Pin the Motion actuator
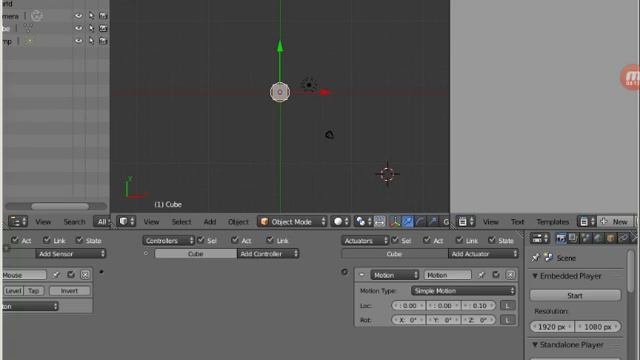640x360 pixels. 482,275
